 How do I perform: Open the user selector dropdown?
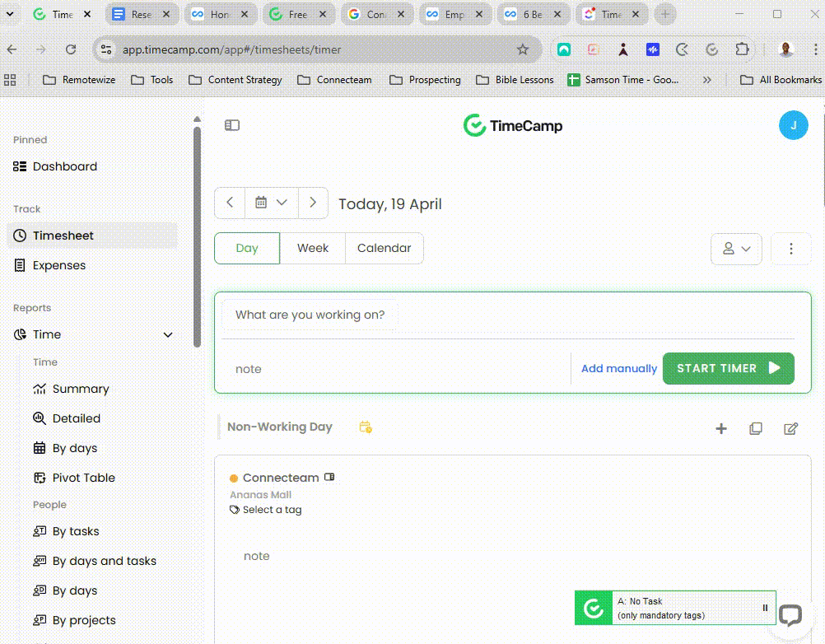(x=736, y=249)
